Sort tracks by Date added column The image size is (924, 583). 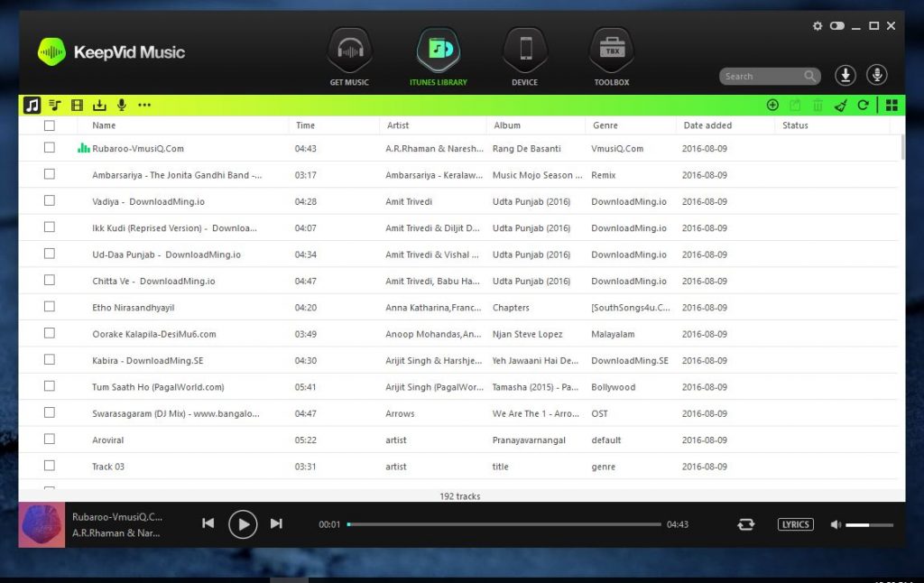click(707, 125)
